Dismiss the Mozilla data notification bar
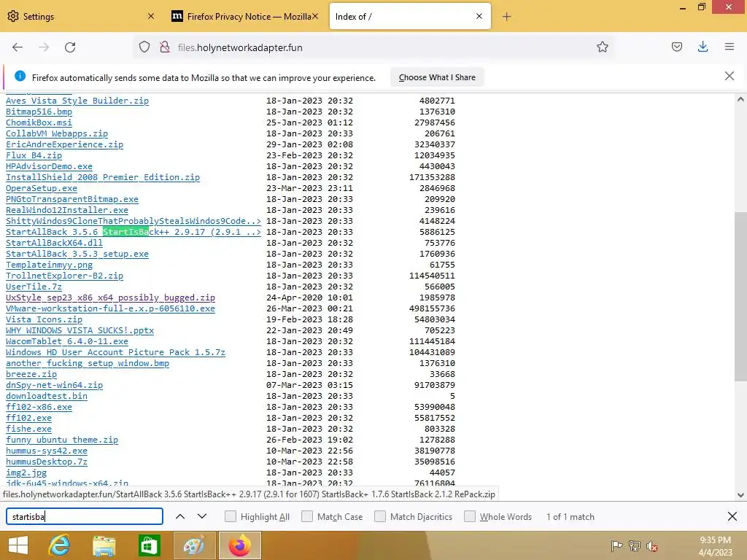This screenshot has width=747, height=560. point(729,76)
